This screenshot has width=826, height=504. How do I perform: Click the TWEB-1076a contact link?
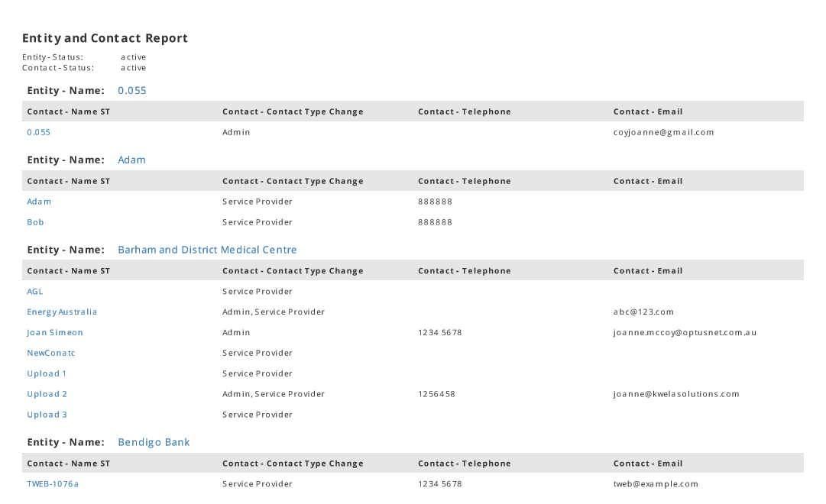pos(53,484)
